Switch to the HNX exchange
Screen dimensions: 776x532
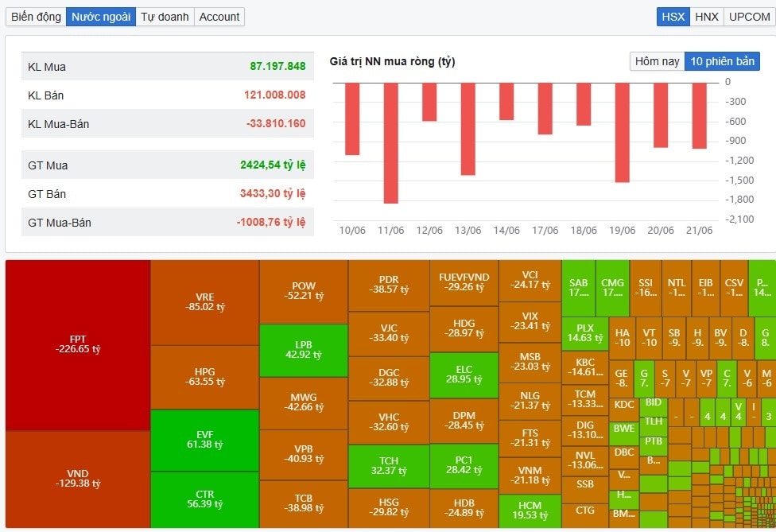[707, 17]
